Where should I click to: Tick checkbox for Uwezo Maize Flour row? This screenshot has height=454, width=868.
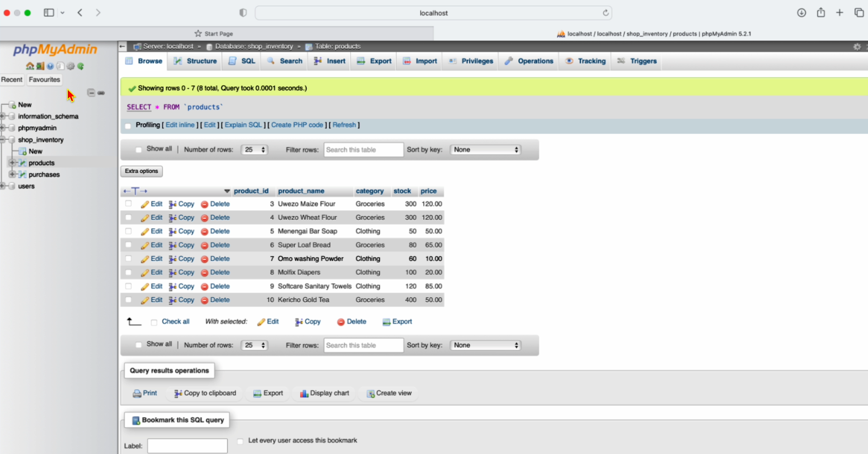tap(128, 203)
